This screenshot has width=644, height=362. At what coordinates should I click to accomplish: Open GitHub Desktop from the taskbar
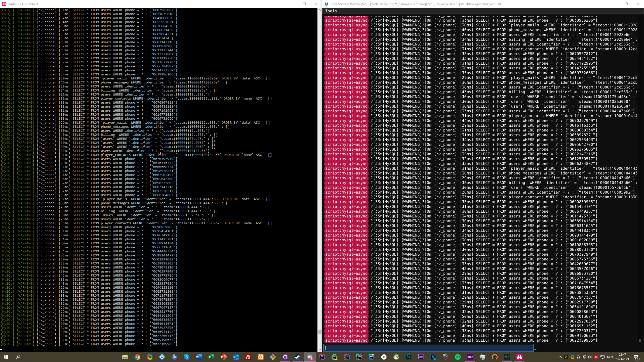point(285,357)
